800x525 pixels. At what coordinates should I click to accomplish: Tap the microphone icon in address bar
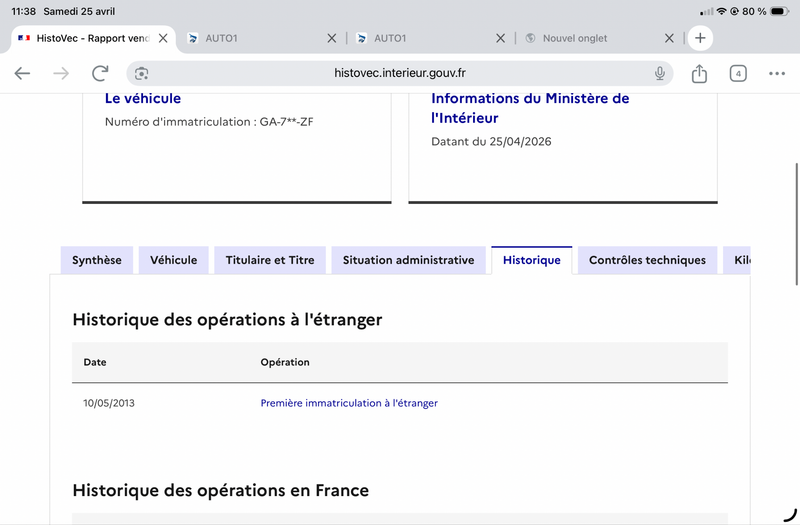(x=660, y=73)
